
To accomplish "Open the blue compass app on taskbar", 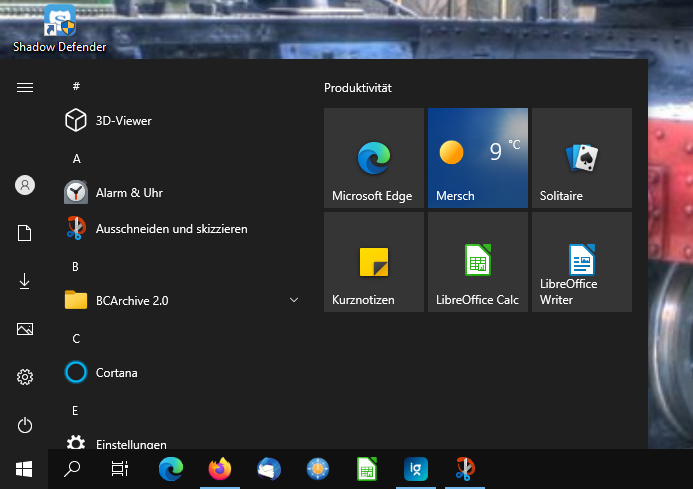I will pyautogui.click(x=318, y=469).
